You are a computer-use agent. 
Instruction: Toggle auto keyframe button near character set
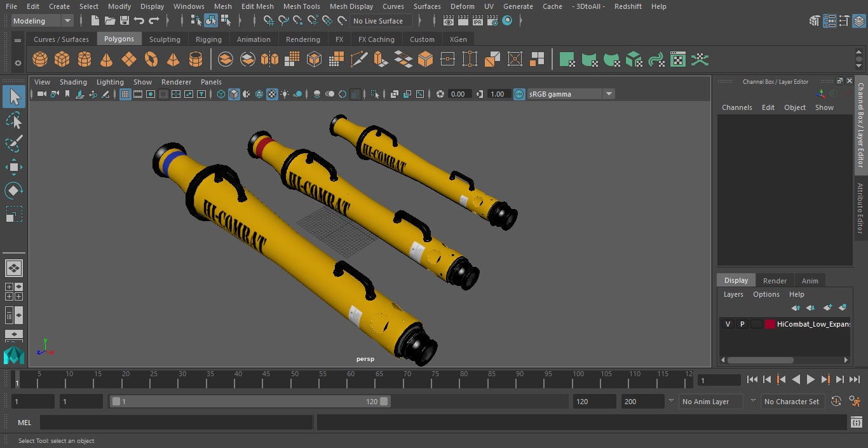click(836, 402)
